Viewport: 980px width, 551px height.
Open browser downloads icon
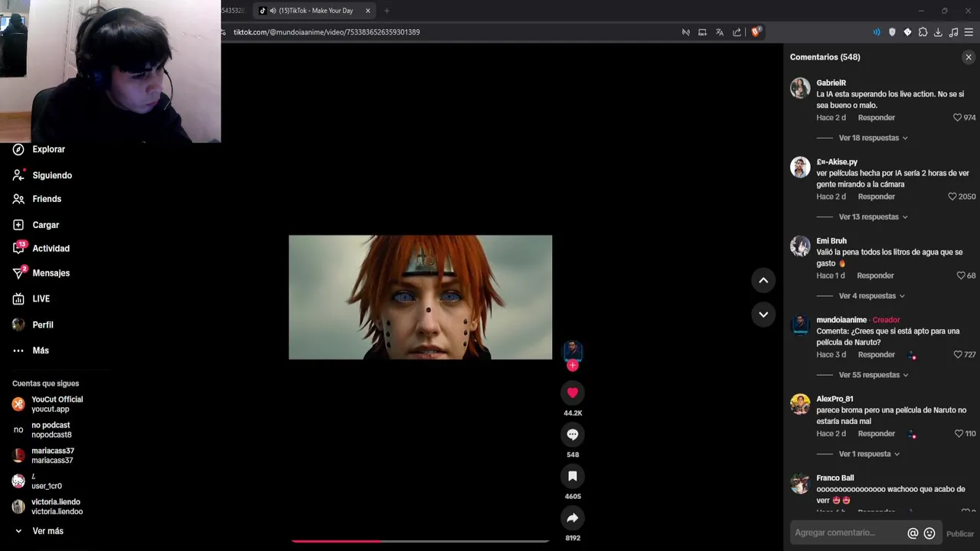[x=938, y=32]
